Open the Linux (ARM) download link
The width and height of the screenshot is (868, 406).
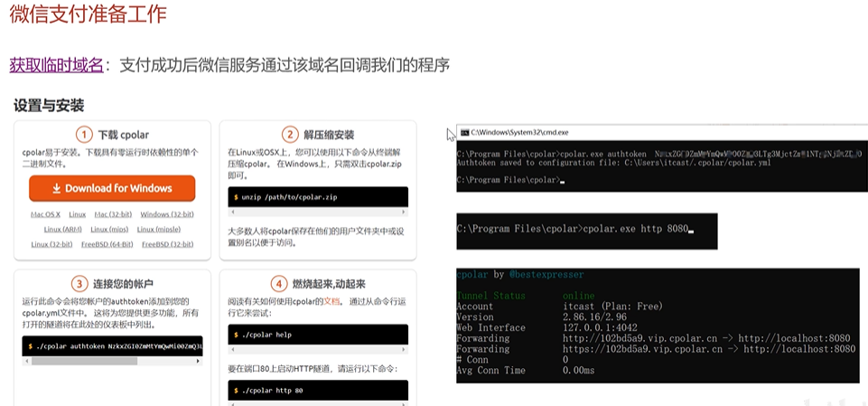pos(63,230)
